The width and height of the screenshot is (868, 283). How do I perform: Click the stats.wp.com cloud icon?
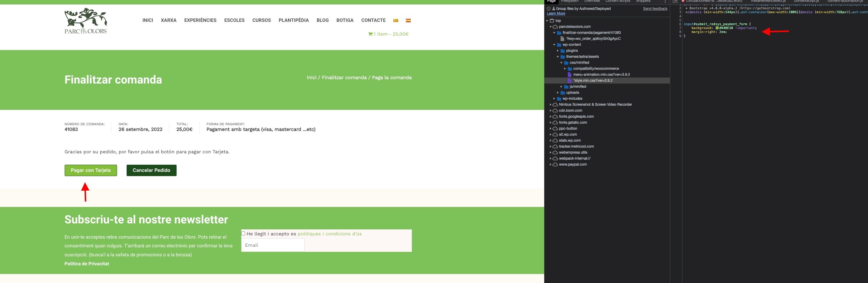[555, 141]
